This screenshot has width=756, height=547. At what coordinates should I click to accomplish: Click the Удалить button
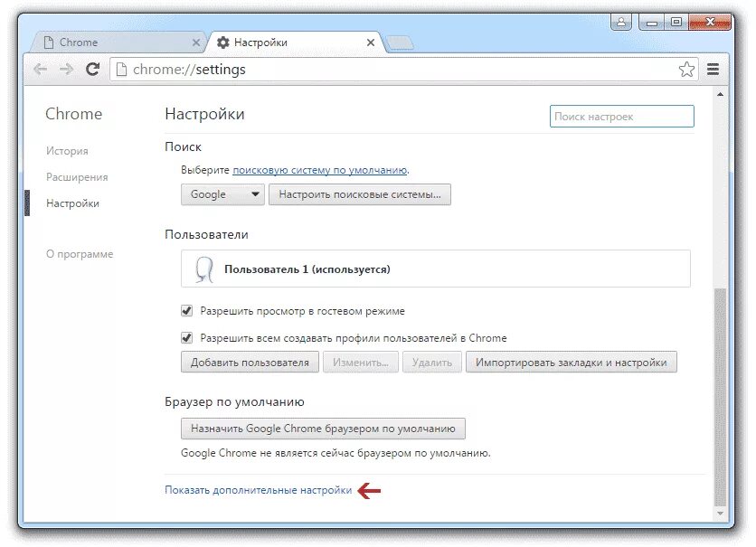[432, 362]
